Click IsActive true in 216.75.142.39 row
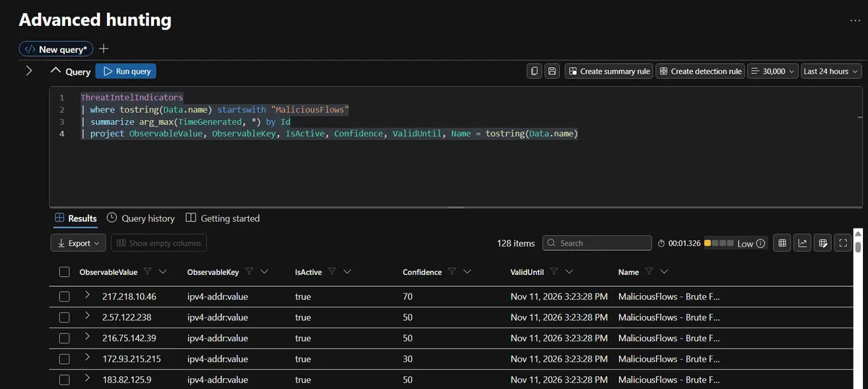The width and height of the screenshot is (868, 389). pyautogui.click(x=303, y=338)
